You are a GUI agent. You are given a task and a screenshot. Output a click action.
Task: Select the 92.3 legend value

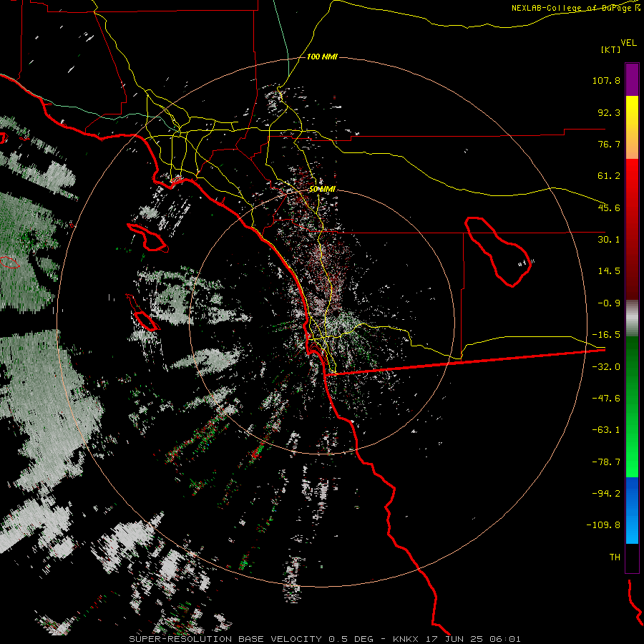609,112
